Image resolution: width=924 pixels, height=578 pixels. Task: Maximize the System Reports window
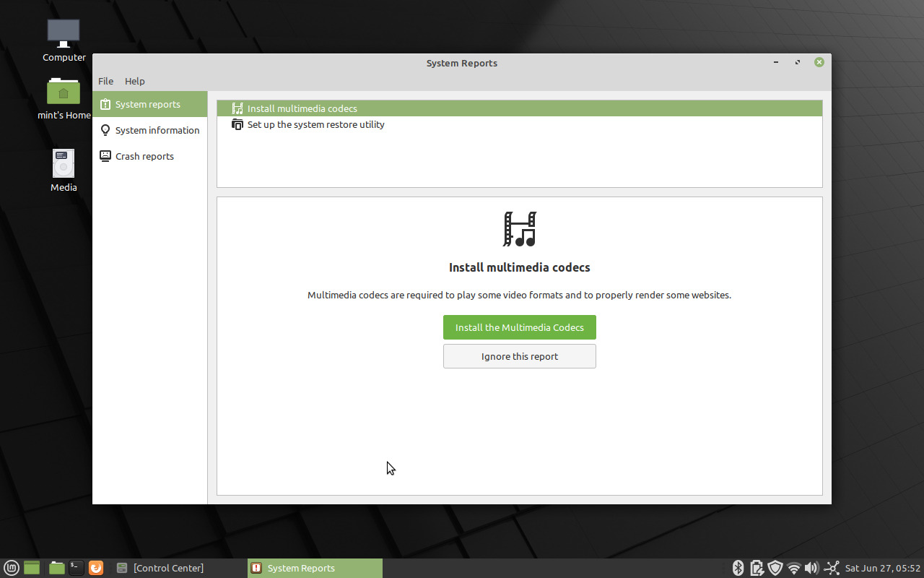click(798, 63)
